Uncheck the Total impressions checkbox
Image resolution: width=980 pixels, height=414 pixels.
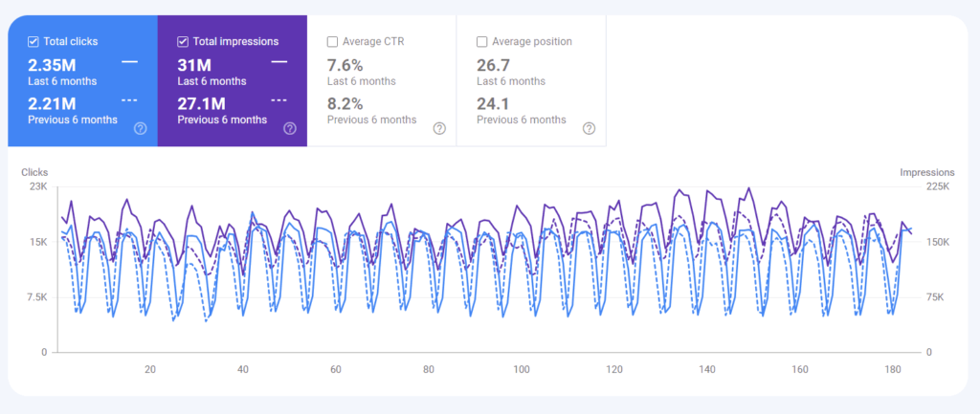pos(183,42)
